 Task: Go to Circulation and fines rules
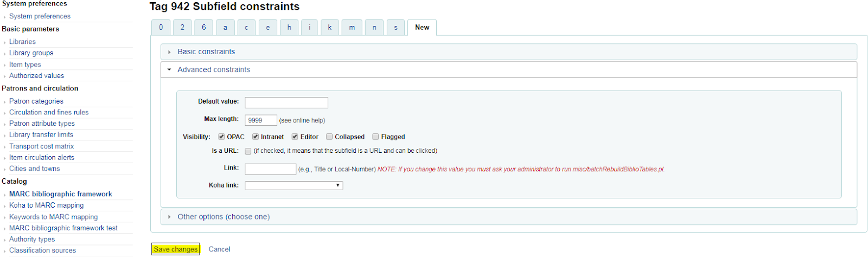[49, 112]
